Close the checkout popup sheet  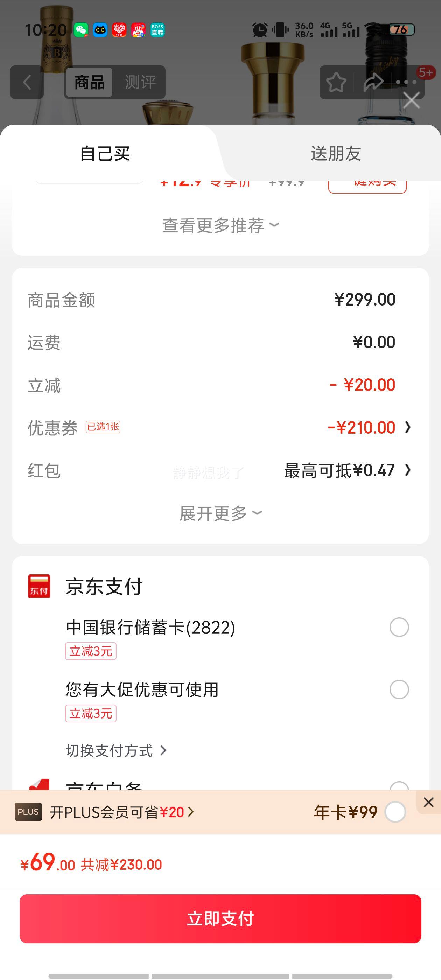click(x=411, y=100)
